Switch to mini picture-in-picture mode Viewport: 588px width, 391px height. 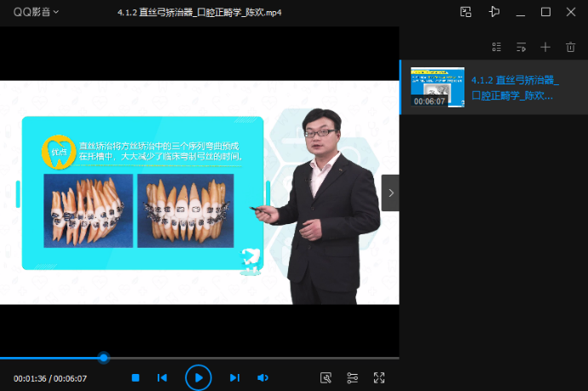(465, 12)
